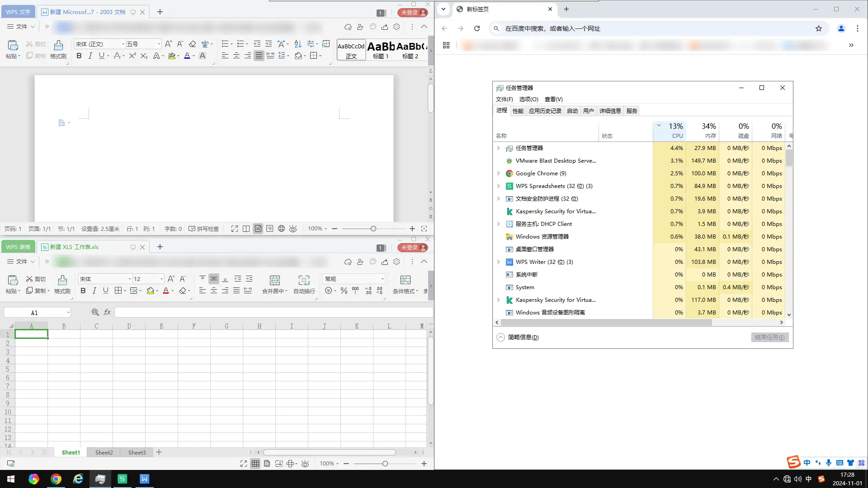
Task: Select the Sheet2 worksheet tab
Action: click(104, 453)
